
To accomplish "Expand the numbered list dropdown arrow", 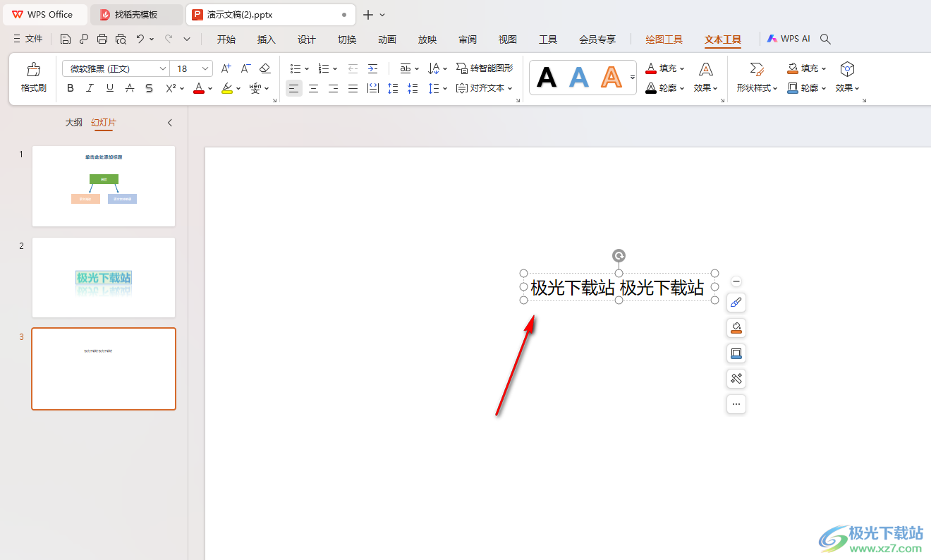I will 335,68.
